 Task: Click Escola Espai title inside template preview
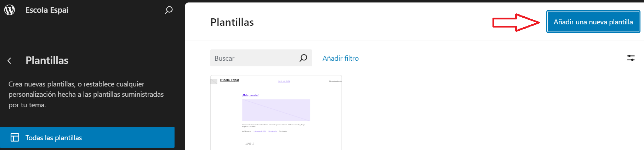229,80
